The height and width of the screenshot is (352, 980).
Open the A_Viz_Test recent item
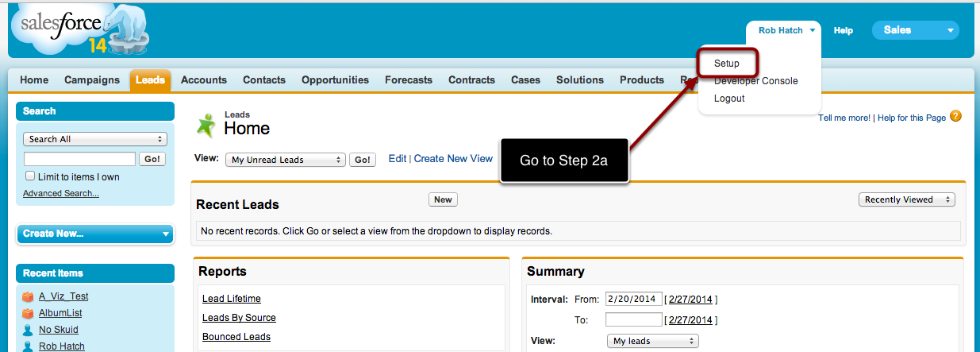(x=63, y=296)
